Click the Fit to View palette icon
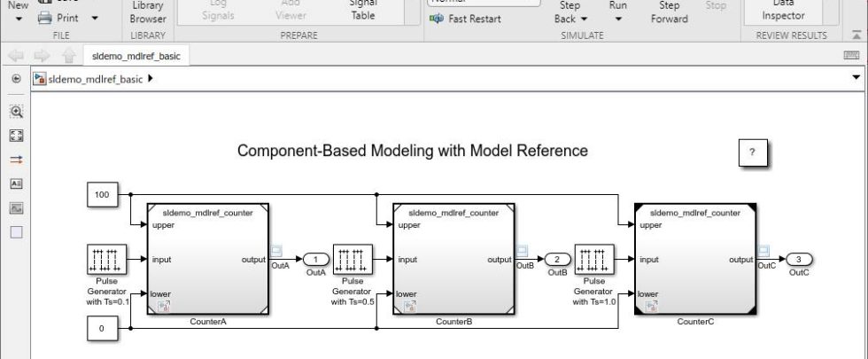The width and height of the screenshot is (868, 359). pos(17,136)
